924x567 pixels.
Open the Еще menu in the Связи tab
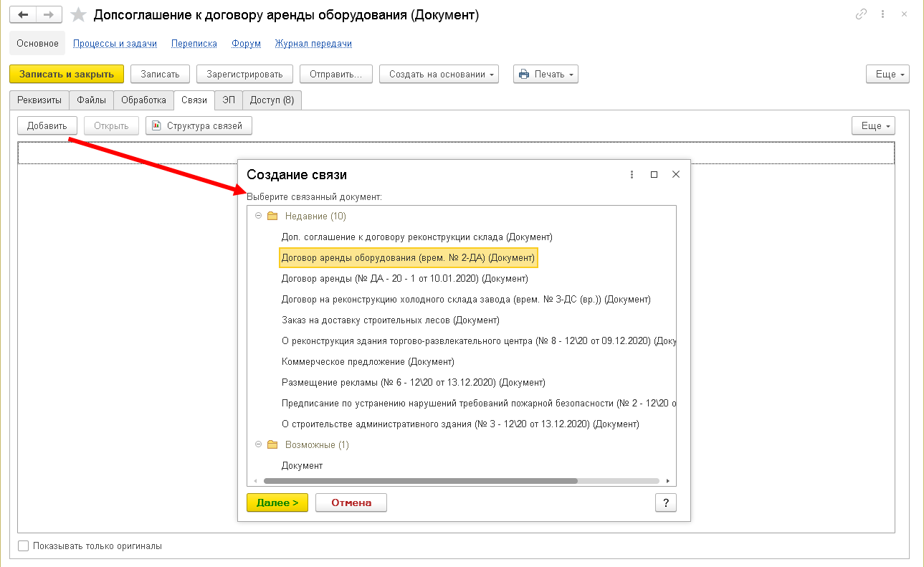coord(873,125)
